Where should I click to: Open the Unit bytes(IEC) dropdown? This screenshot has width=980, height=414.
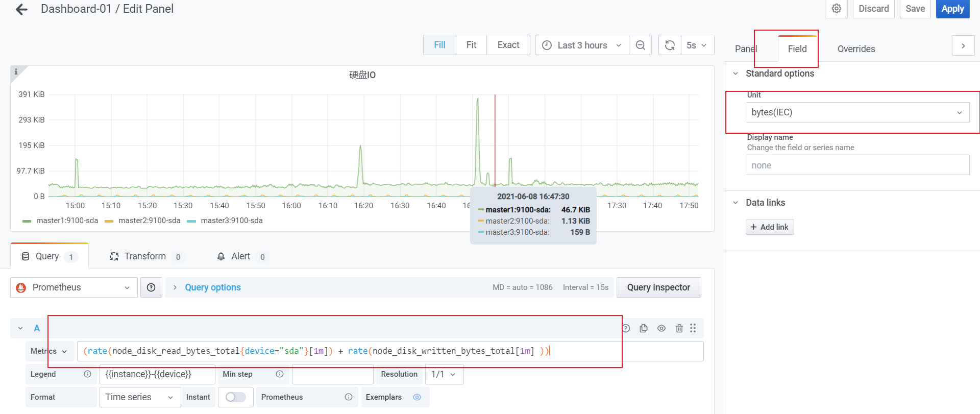857,112
